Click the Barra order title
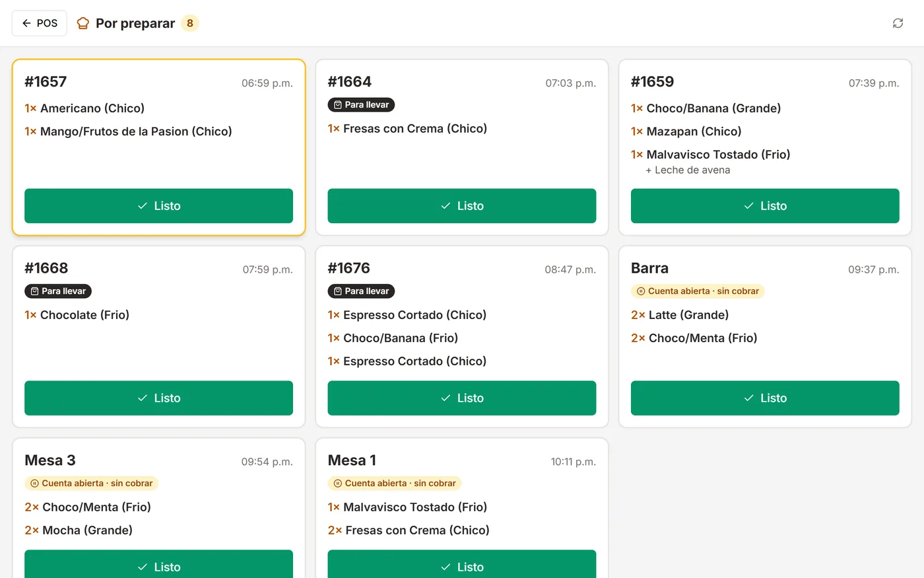 [x=649, y=268]
